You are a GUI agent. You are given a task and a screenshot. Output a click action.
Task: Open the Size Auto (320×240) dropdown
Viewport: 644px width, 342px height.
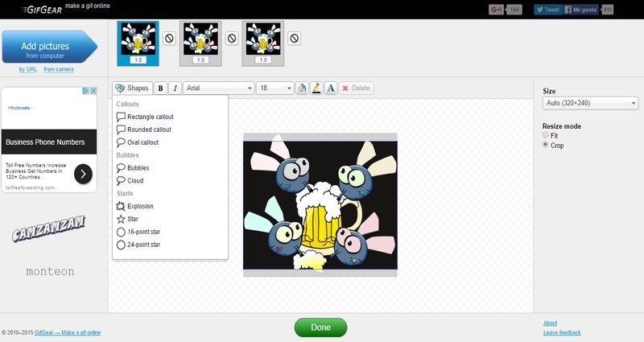pyautogui.click(x=590, y=103)
